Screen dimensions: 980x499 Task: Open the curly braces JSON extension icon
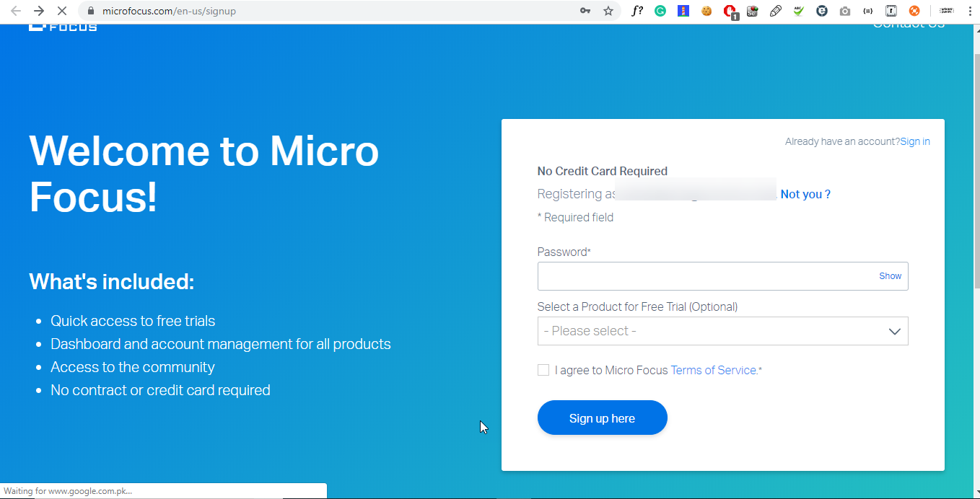point(868,11)
